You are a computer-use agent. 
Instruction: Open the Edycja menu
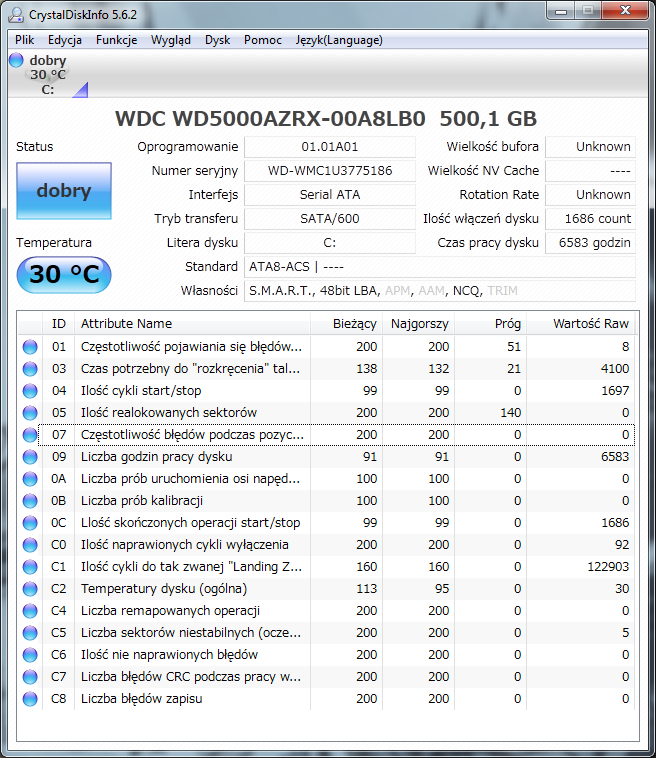pos(64,40)
